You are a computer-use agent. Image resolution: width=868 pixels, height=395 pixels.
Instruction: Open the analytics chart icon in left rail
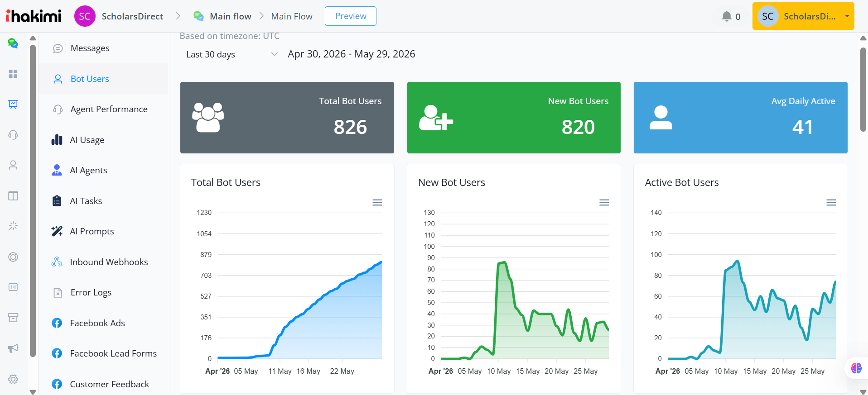(13, 104)
